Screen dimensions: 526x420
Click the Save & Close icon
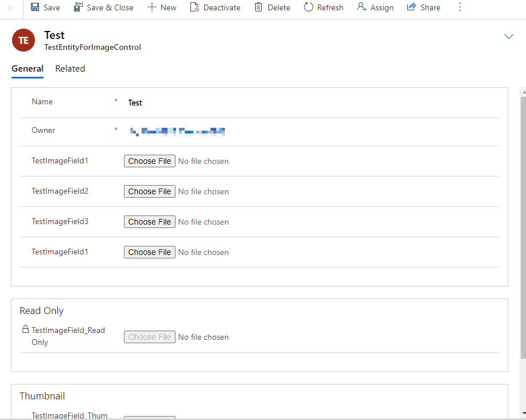coord(78,7)
